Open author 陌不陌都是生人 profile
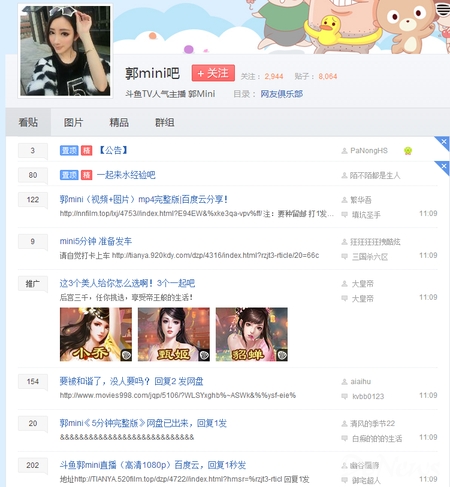450x487 pixels. pyautogui.click(x=375, y=175)
